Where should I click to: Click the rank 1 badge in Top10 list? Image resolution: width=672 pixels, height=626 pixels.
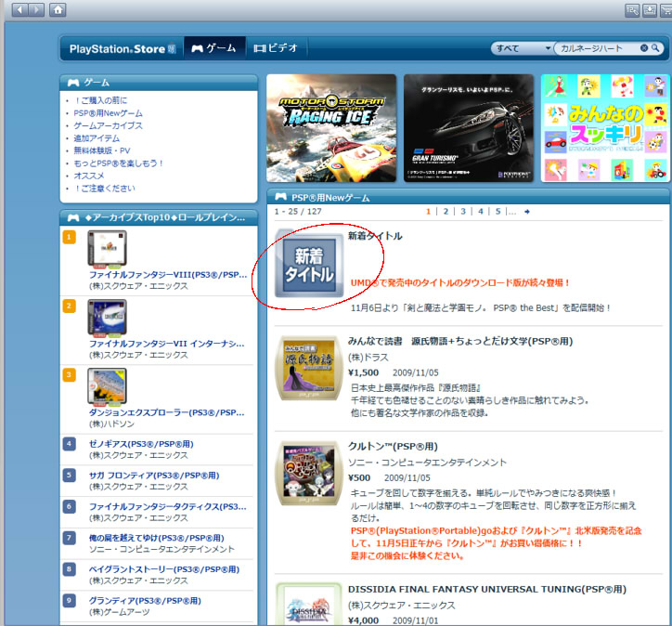pos(69,237)
